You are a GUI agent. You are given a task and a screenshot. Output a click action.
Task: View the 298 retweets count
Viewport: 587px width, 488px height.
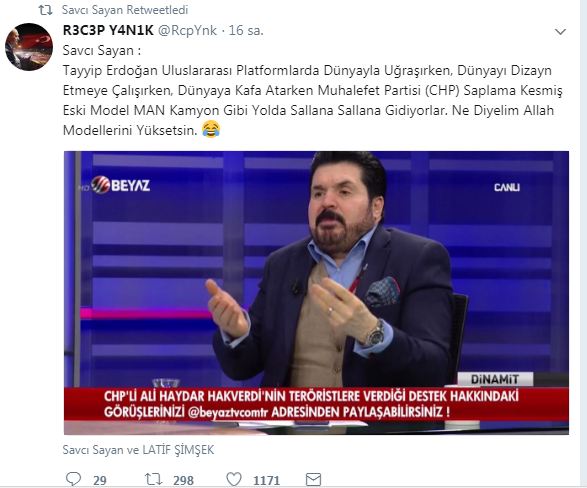[183, 480]
